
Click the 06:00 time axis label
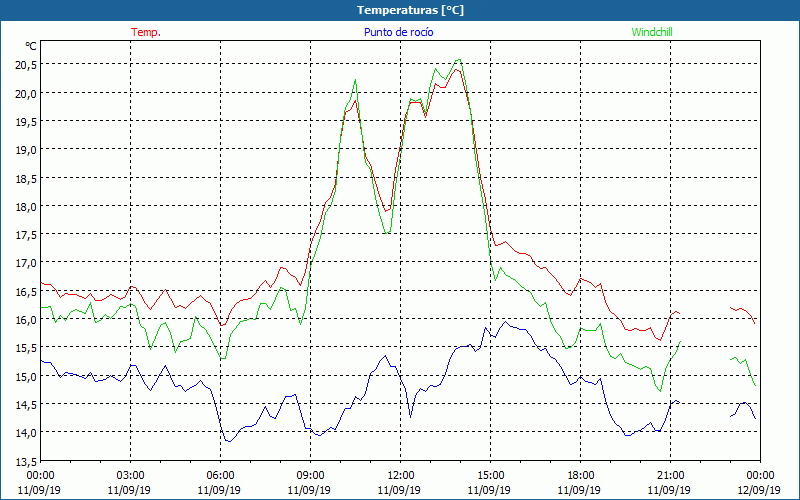pyautogui.click(x=220, y=476)
